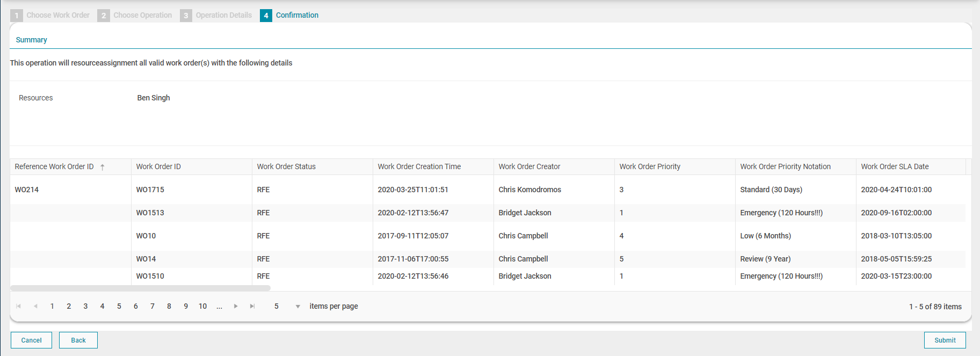Click the ascending sort arrow on Reference Work Order ID
The height and width of the screenshot is (356, 980).
tap(103, 167)
